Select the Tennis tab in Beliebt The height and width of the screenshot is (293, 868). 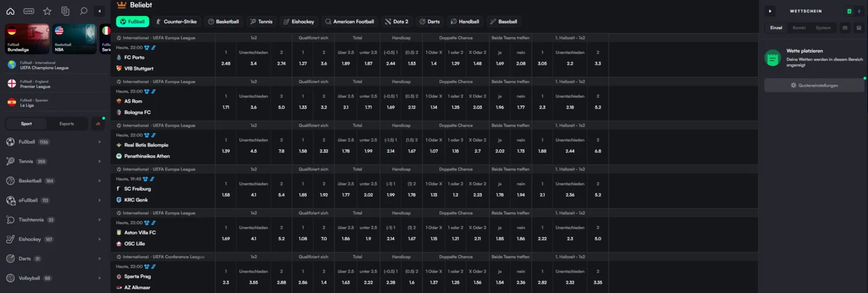261,22
